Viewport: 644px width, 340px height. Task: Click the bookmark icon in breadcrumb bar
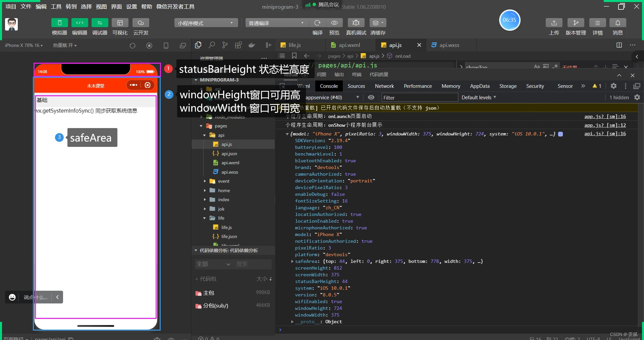click(x=294, y=56)
